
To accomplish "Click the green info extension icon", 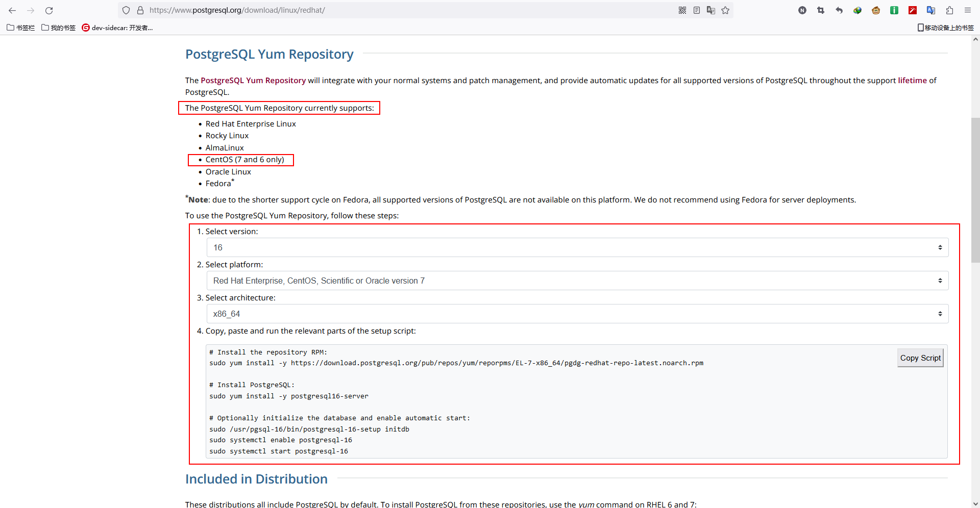I will point(894,10).
